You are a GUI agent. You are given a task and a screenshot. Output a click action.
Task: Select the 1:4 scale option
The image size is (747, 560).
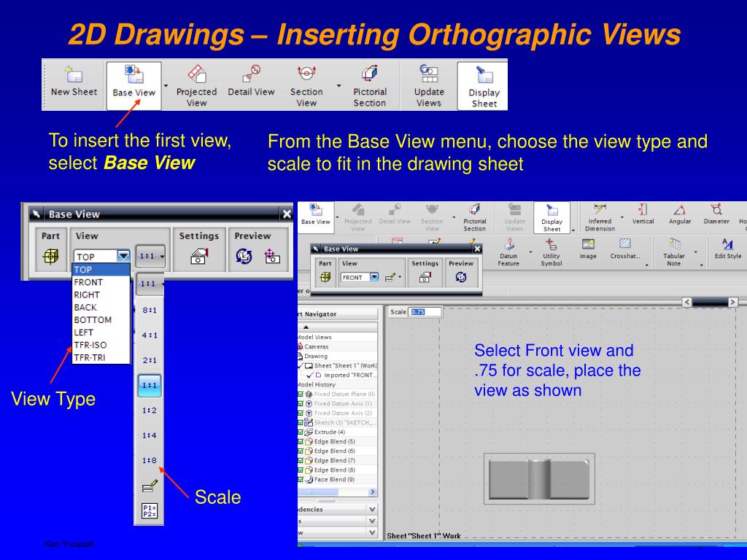pyautogui.click(x=149, y=435)
